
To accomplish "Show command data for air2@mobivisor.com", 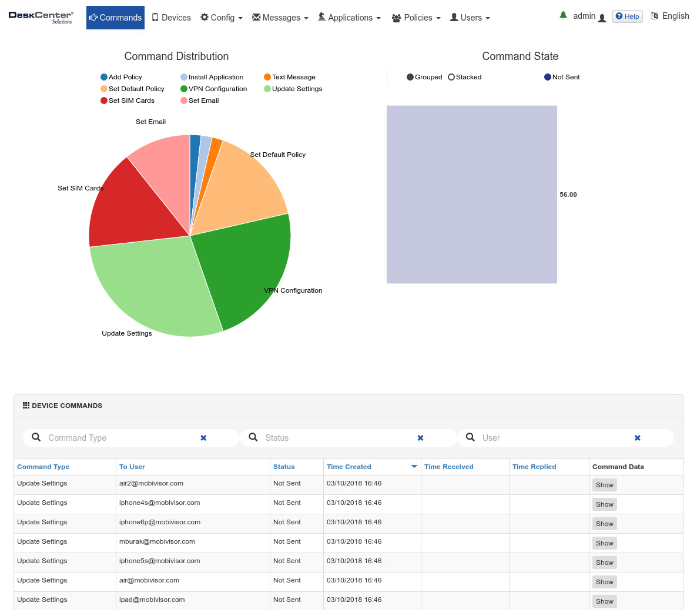I will (x=604, y=485).
